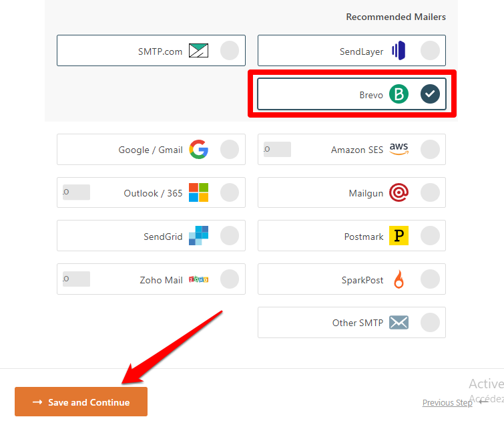Click the yellow Postmark logo icon
The image size is (504, 421).
(399, 236)
